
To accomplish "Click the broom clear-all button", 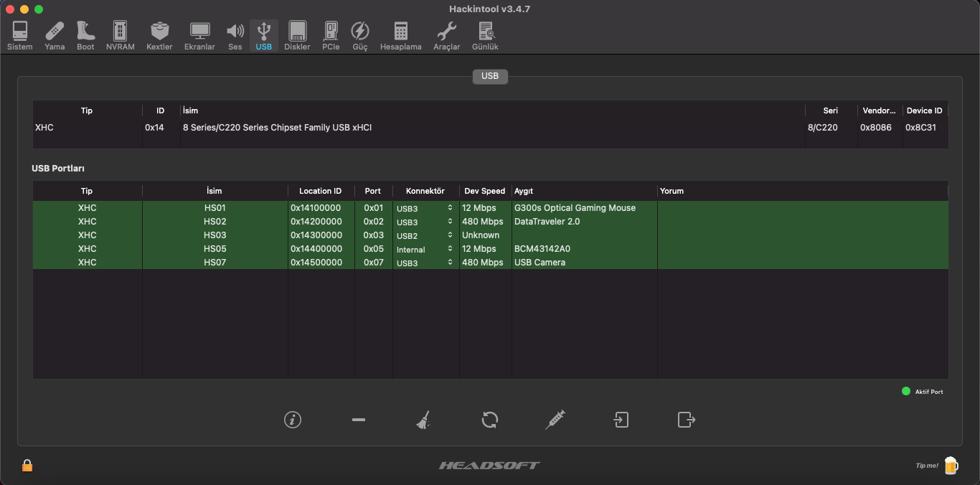I will (x=424, y=420).
